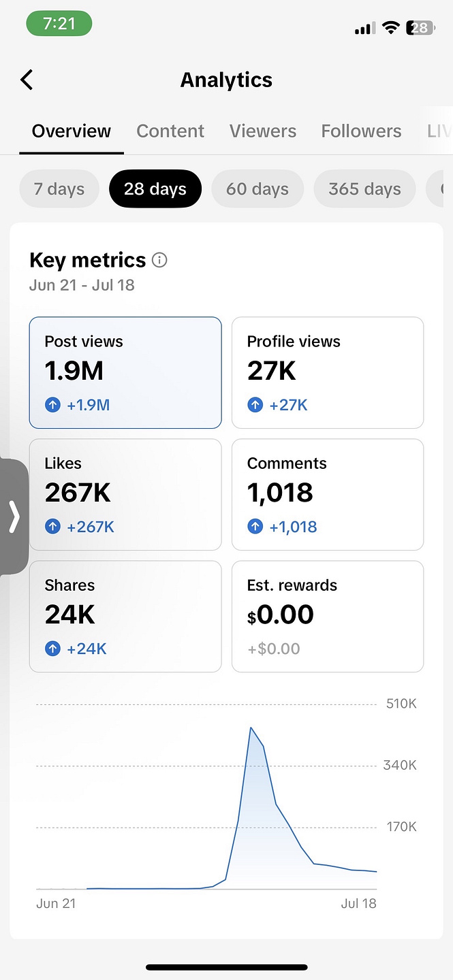Select the 365 days range

(365, 189)
